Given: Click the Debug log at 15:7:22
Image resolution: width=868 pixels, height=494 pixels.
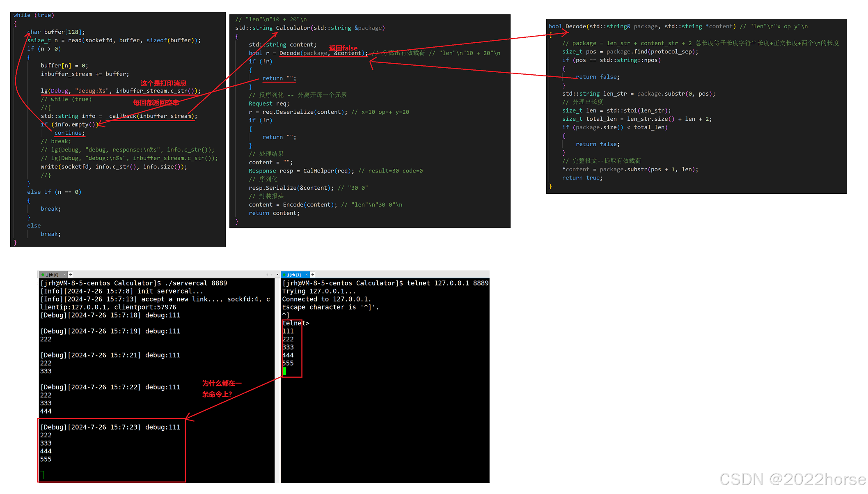Looking at the screenshot, I should click(110, 387).
